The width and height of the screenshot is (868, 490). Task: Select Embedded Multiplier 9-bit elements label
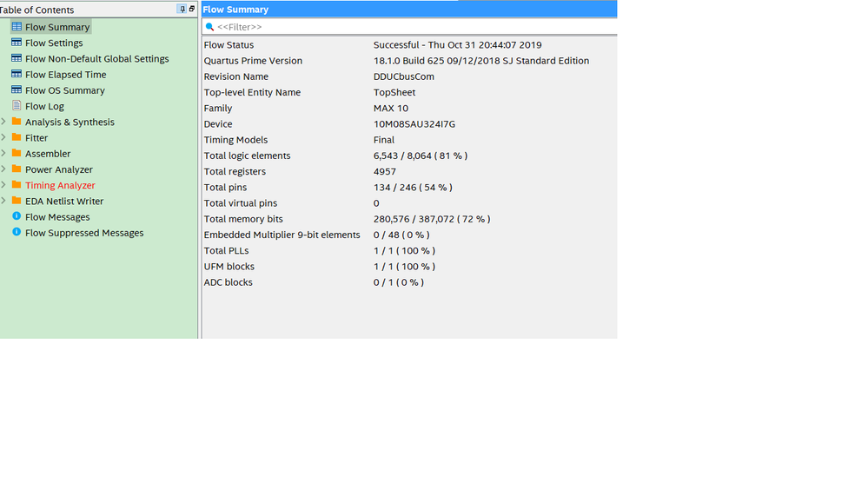click(x=282, y=235)
